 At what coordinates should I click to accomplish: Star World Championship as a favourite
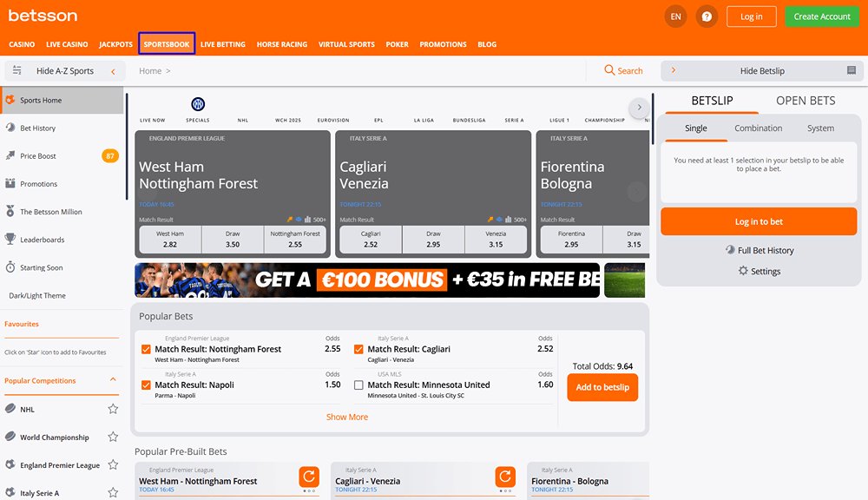coord(113,437)
